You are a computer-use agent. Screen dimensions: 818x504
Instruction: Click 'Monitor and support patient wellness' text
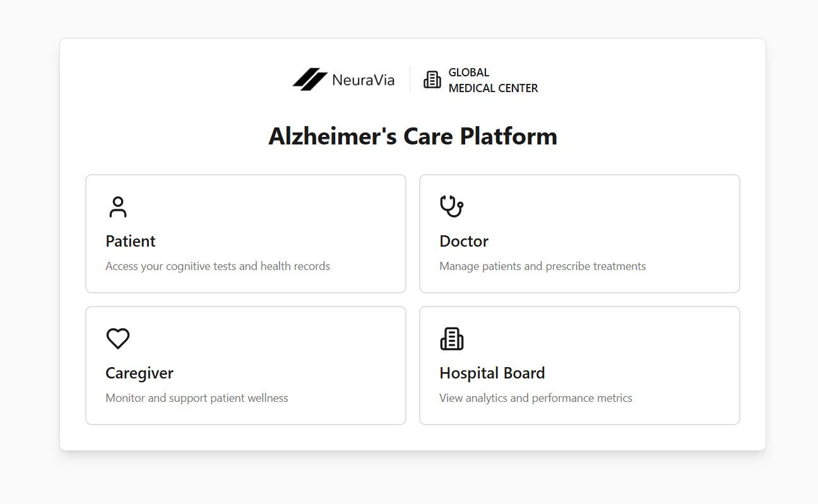coord(197,398)
